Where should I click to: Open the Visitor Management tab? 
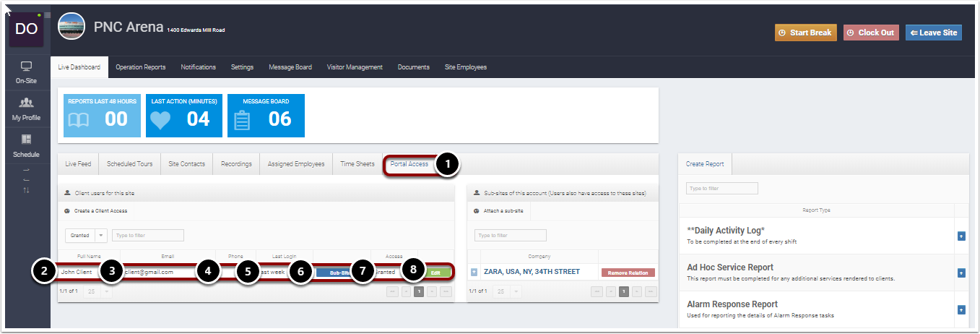(x=355, y=67)
